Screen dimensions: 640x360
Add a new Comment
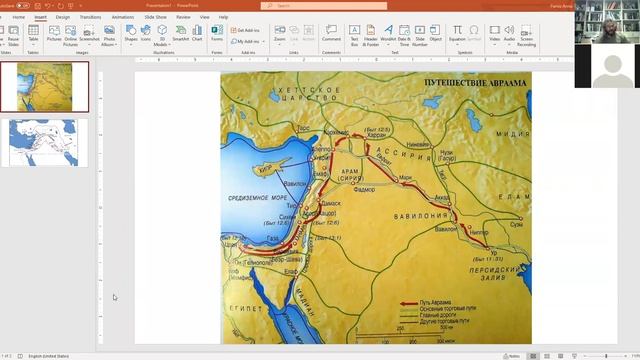(331, 33)
